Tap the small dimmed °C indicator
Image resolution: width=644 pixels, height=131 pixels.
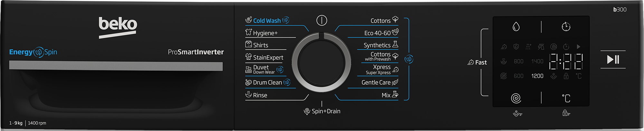(579, 76)
